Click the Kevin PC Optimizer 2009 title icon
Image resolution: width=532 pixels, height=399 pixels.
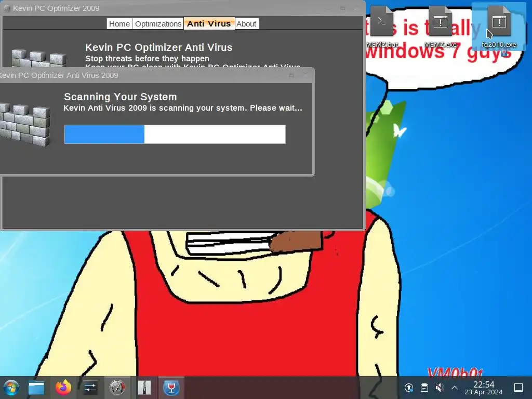(7, 8)
